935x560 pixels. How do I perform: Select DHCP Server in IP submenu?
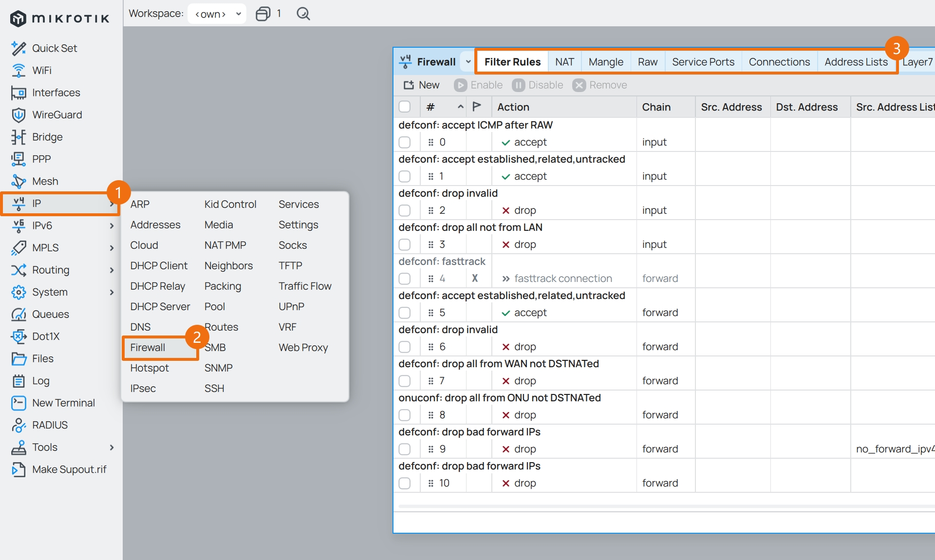160,307
